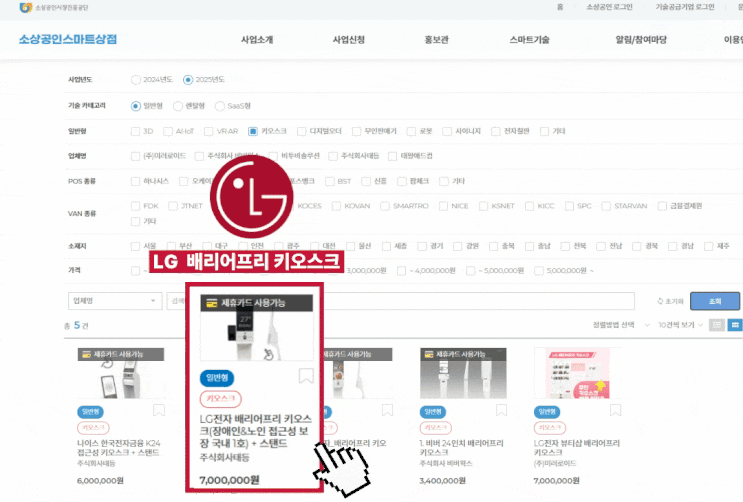
Task: Check the (주)미러로이드 company checkbox
Action: (136, 156)
